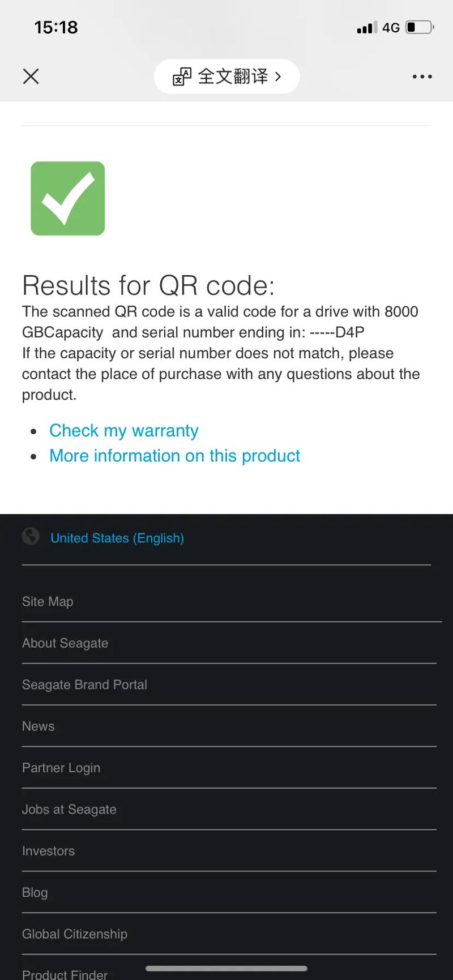This screenshot has height=980, width=453.
Task: Tap the green checkmark validation icon
Action: click(x=68, y=198)
